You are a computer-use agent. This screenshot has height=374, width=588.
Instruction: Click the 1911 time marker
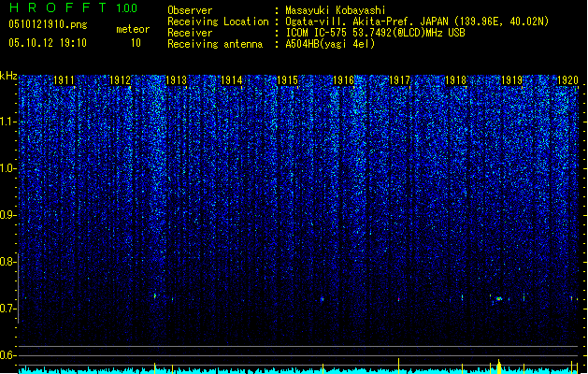click(65, 80)
